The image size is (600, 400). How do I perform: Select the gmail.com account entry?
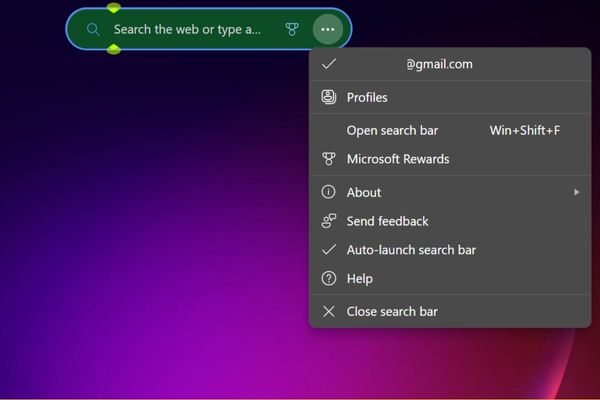click(x=439, y=64)
